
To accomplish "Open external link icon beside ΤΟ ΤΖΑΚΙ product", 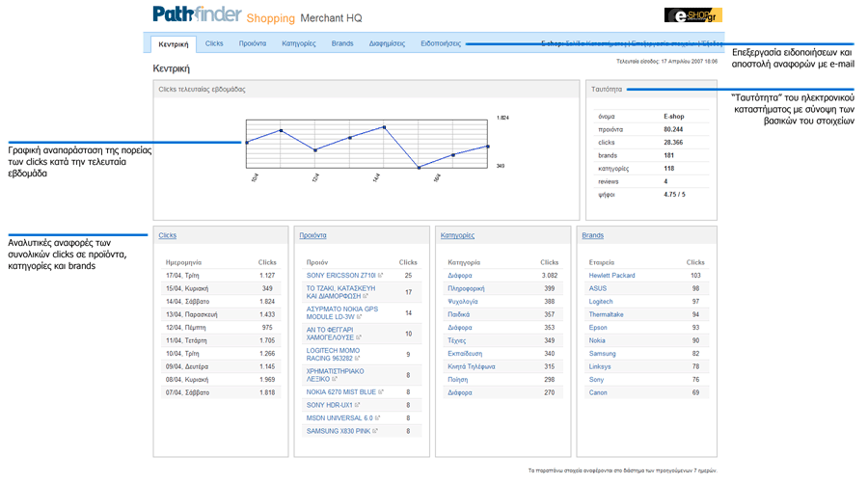I will pos(366,296).
